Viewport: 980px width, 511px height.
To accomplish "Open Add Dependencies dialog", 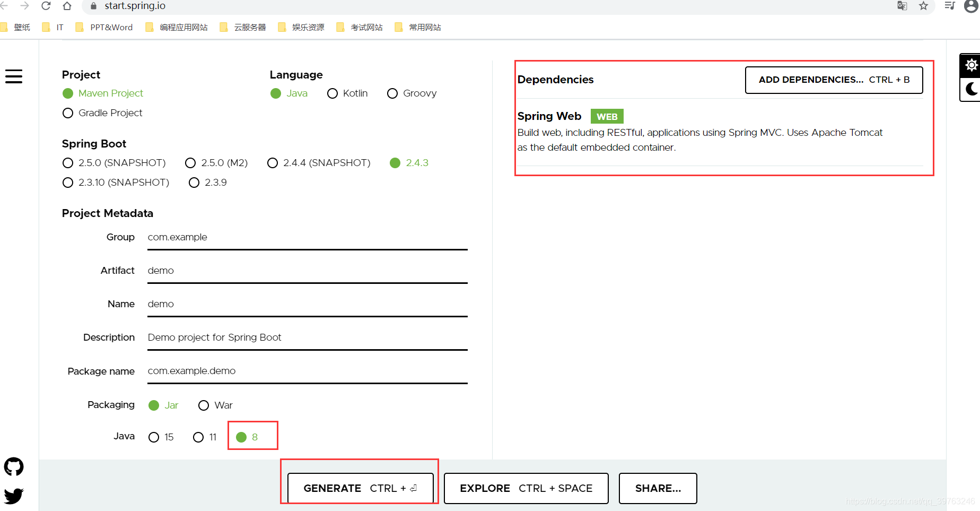I will pyautogui.click(x=834, y=80).
